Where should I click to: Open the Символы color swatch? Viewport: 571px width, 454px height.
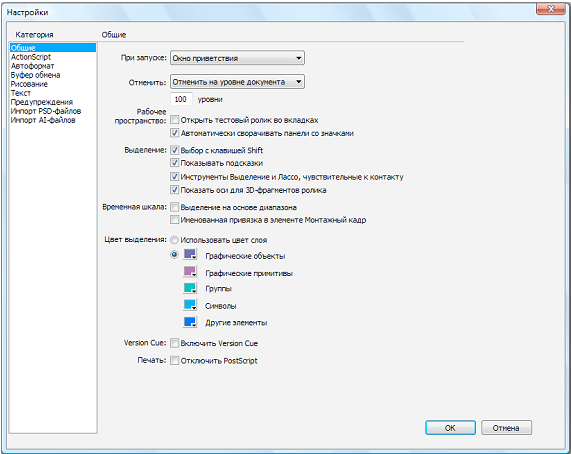click(190, 305)
